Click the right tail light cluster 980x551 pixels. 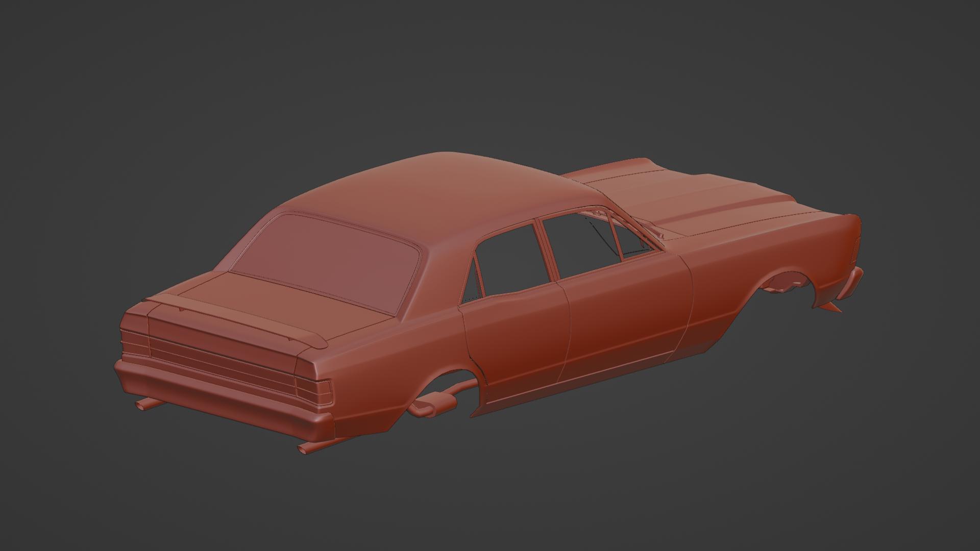[315, 390]
